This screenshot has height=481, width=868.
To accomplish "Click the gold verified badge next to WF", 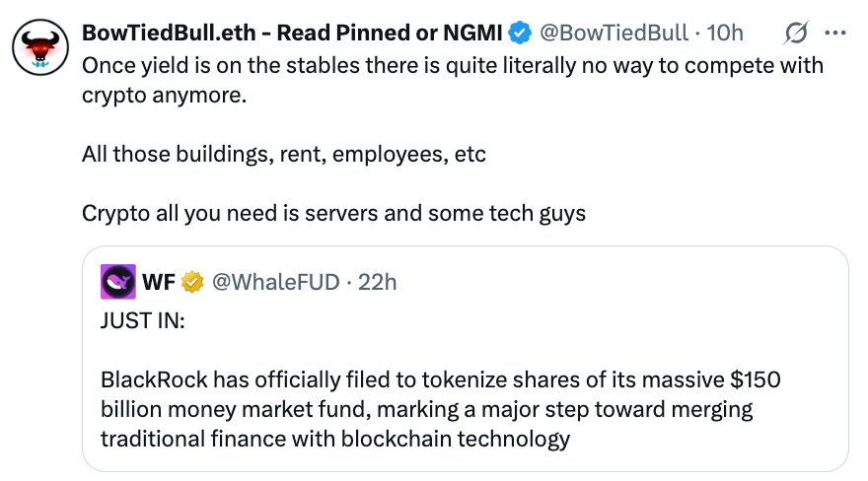I will pos(192,283).
